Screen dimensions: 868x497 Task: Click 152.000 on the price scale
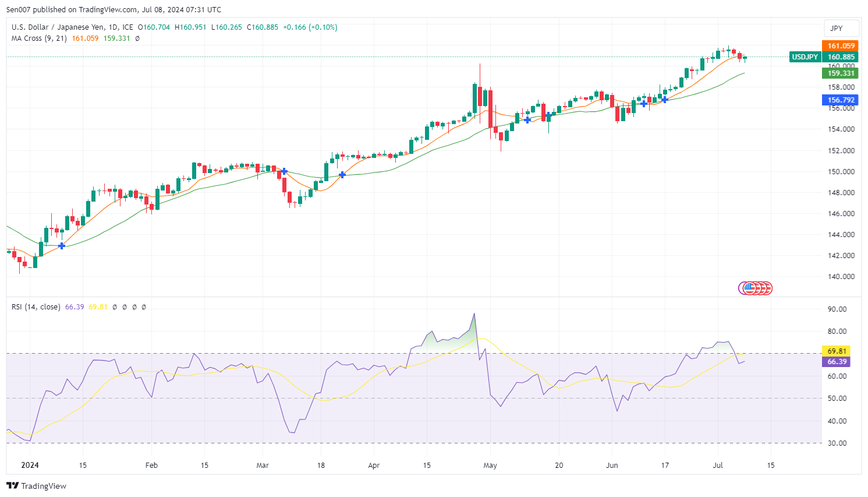tap(841, 150)
